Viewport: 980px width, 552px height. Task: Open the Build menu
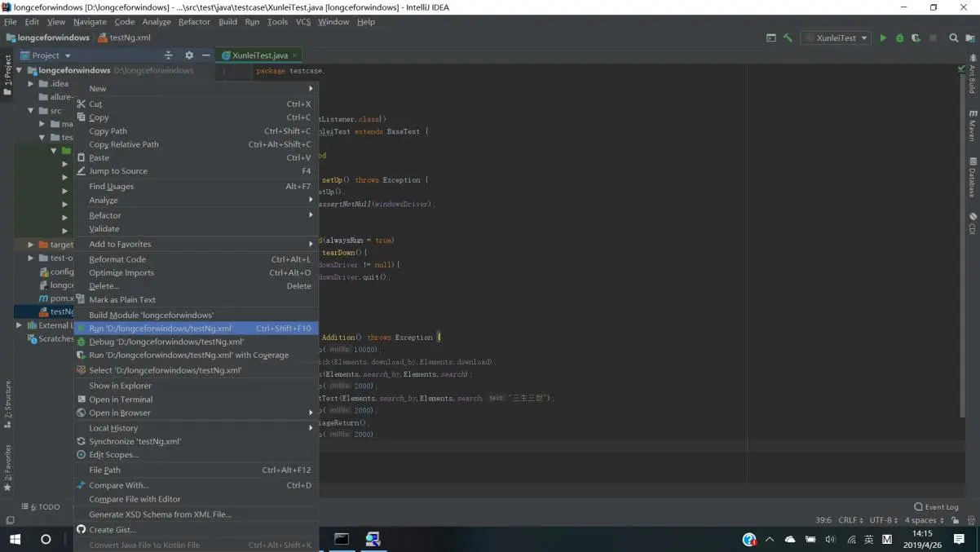pos(228,22)
